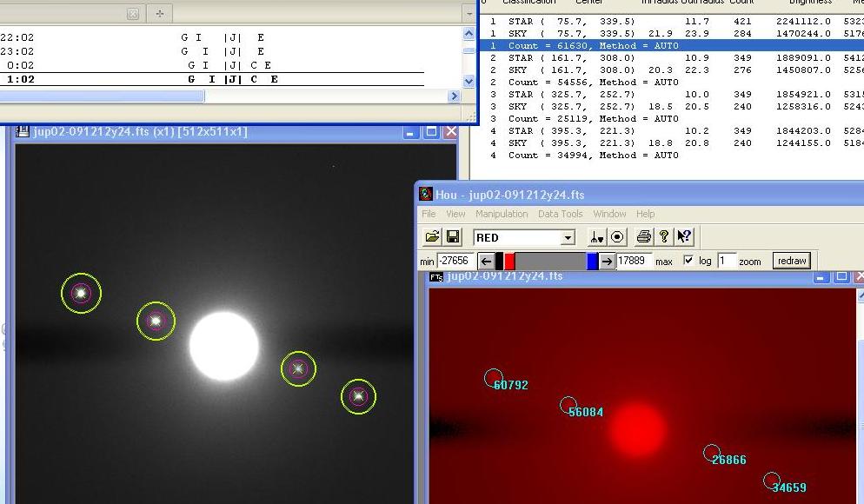Click Jupiter's bright disk in the grayscale image
This screenshot has height=504, width=864.
click(224, 346)
